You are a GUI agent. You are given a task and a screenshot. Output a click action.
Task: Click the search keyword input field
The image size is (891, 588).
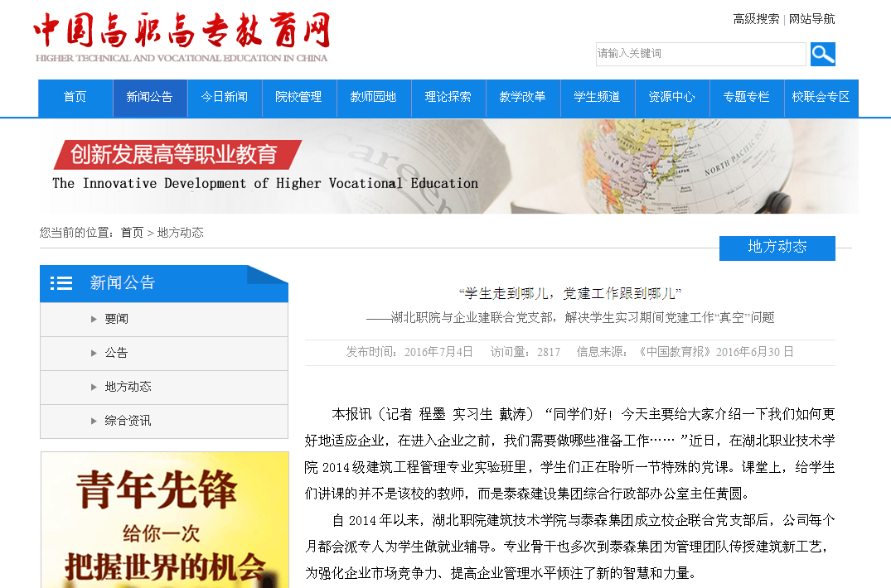click(700, 54)
